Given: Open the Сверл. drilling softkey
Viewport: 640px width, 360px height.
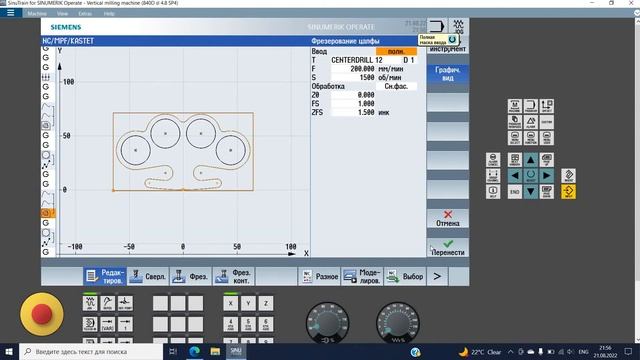Looking at the screenshot, I should pos(148,276).
